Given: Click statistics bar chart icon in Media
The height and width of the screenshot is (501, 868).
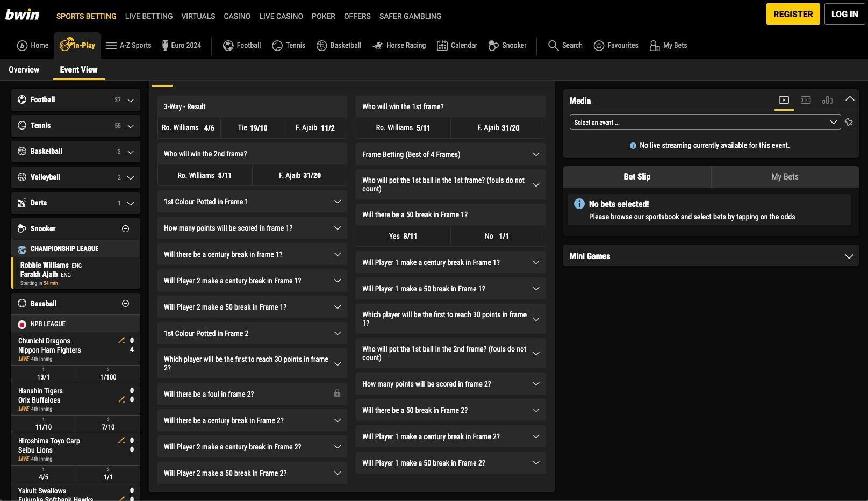Looking at the screenshot, I should point(828,100).
